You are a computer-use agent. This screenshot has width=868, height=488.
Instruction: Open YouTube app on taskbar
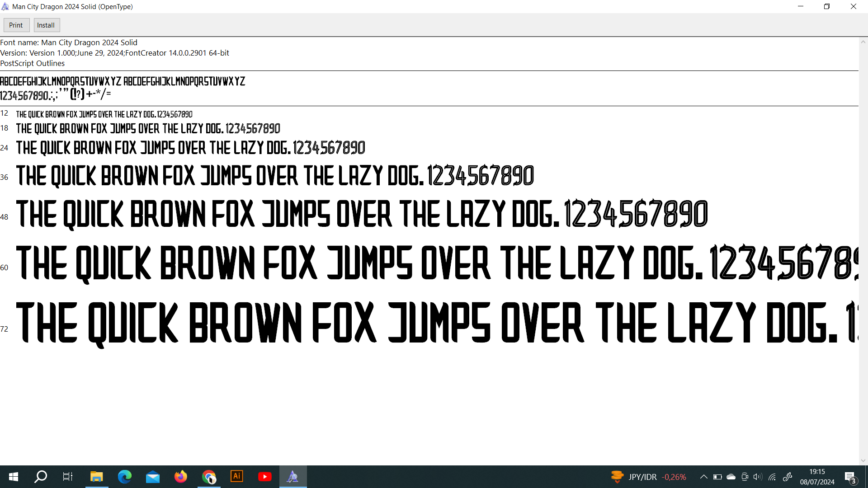tap(265, 477)
